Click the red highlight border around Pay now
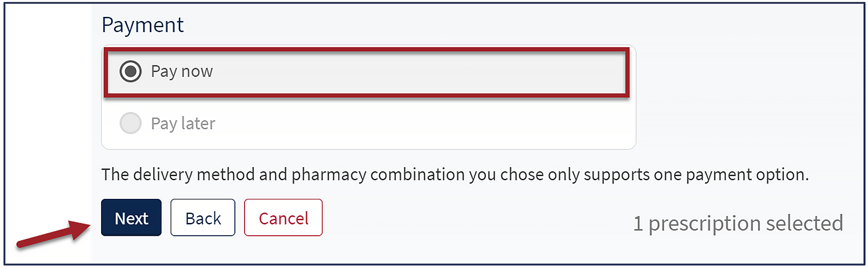868x269 pixels. tap(367, 49)
